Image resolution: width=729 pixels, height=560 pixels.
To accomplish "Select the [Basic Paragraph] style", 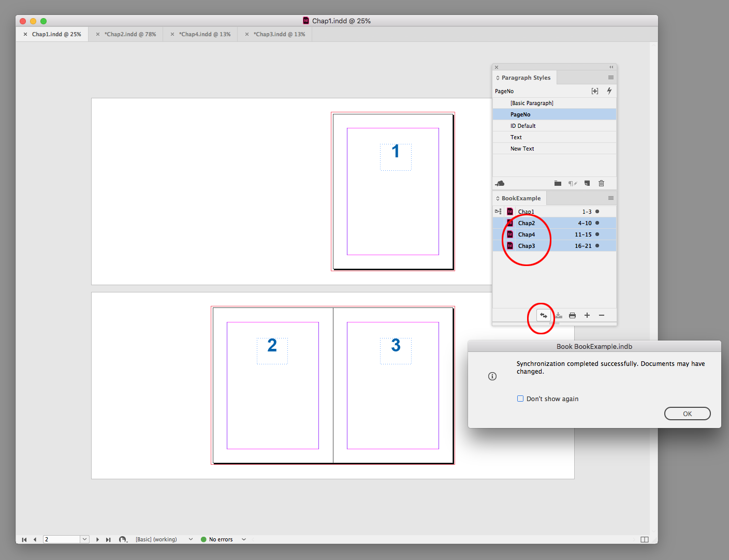I will point(555,103).
